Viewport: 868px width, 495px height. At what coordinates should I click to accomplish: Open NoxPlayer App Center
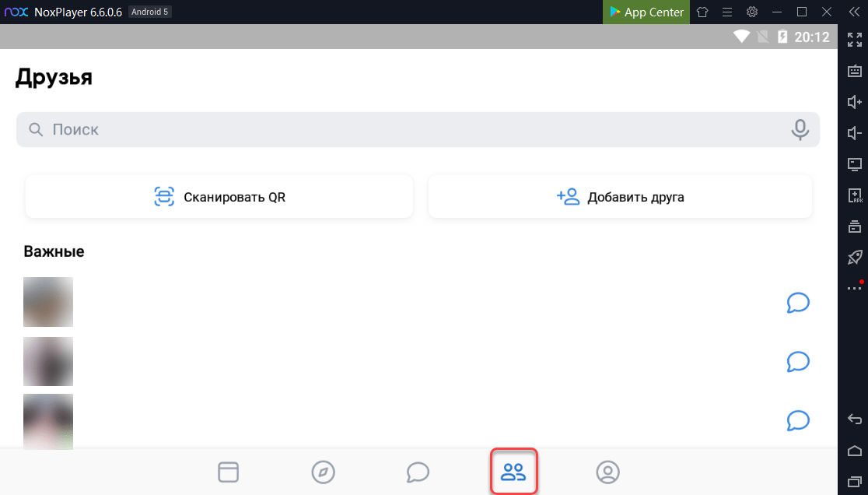646,12
